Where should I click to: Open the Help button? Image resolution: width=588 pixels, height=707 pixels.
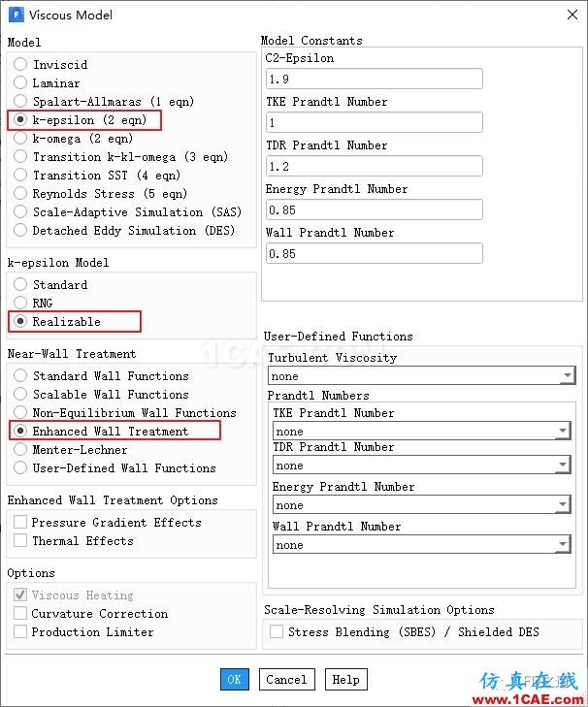[x=346, y=679]
